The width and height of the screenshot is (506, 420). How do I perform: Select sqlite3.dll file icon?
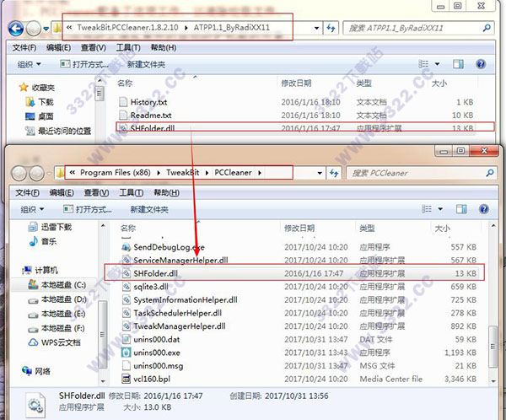pyautogui.click(x=126, y=287)
